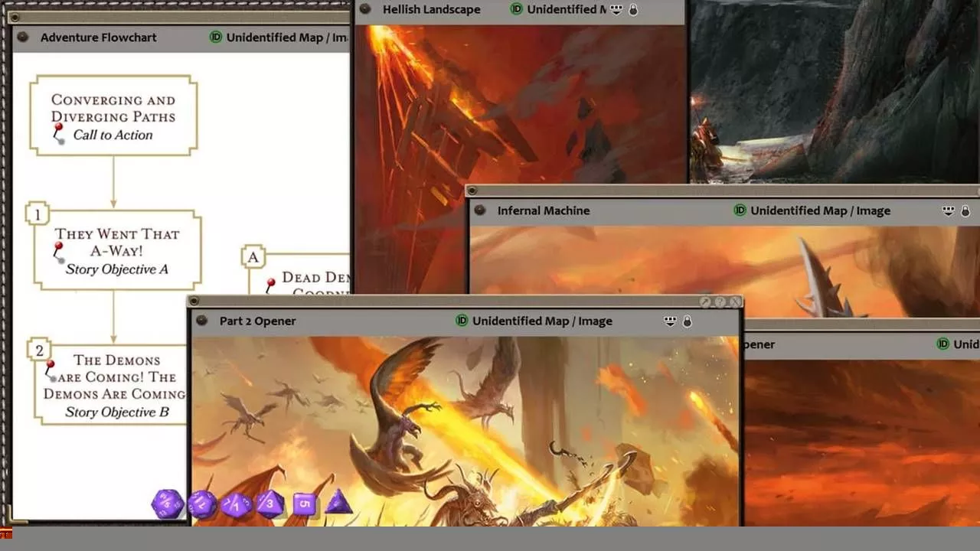980x551 pixels.
Task: Click the dark cliff artwork at the upper right
Action: [835, 90]
